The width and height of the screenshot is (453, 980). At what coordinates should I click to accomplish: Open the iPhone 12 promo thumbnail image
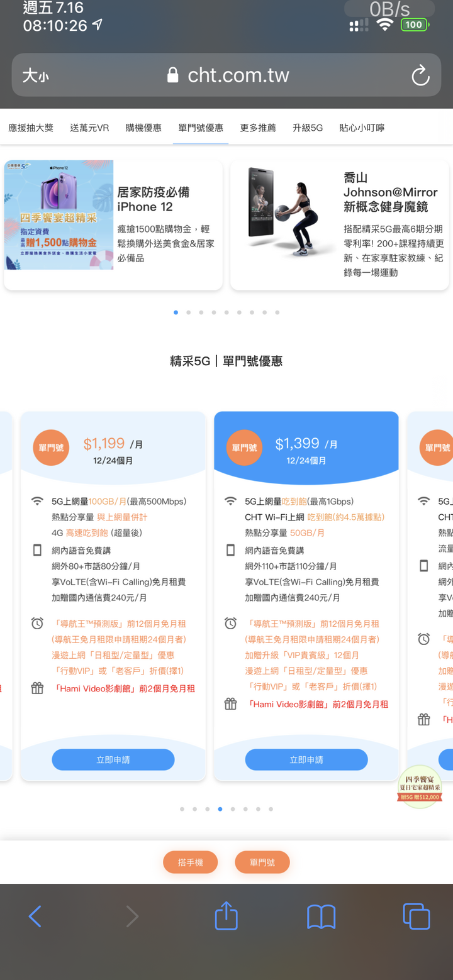(x=59, y=215)
